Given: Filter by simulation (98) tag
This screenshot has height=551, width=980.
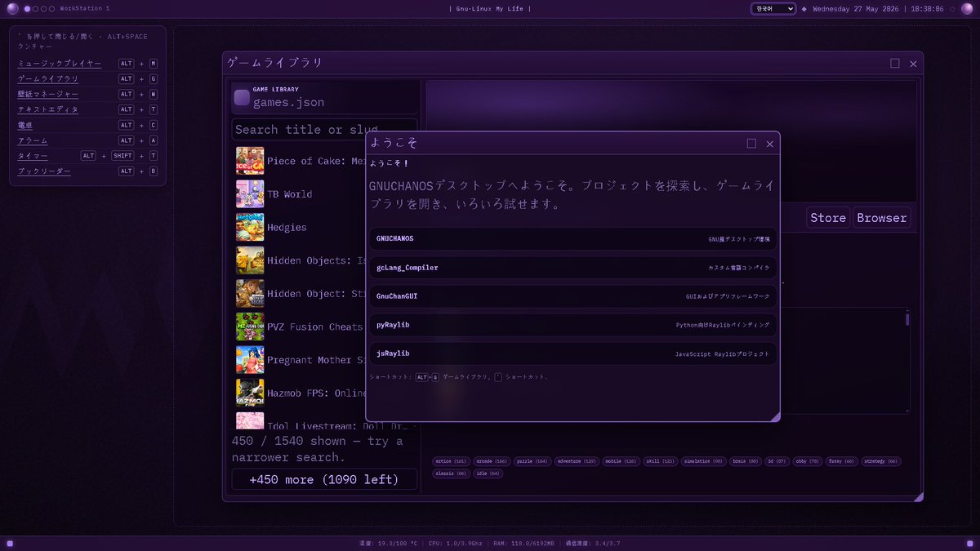Looking at the screenshot, I should click(704, 461).
